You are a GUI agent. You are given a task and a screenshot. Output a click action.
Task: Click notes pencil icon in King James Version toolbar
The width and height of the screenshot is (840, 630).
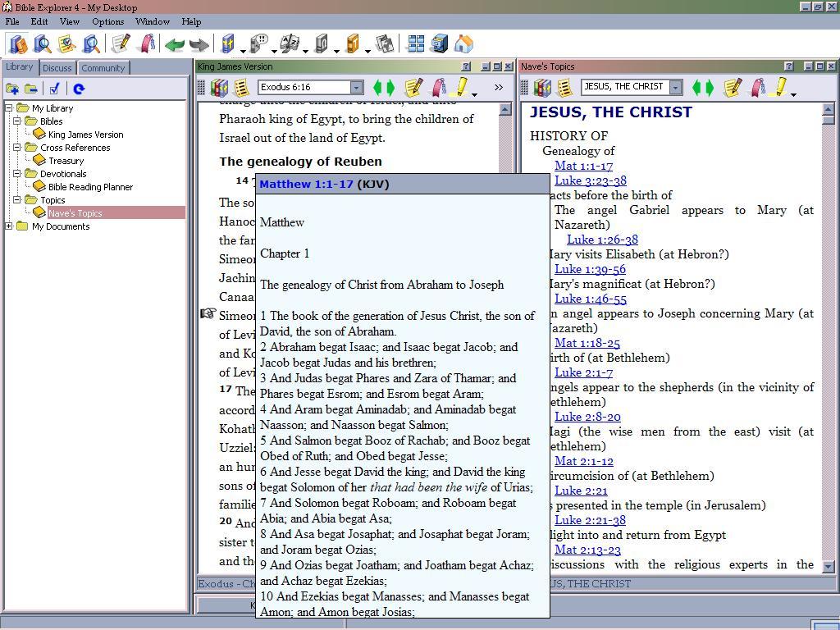pyautogui.click(x=413, y=87)
